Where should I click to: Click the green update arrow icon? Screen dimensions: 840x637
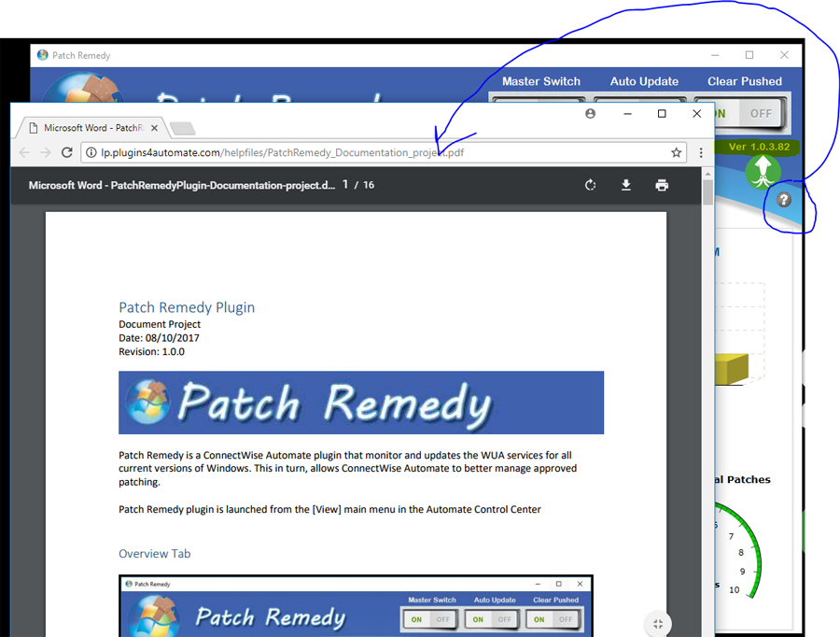pyautogui.click(x=763, y=172)
